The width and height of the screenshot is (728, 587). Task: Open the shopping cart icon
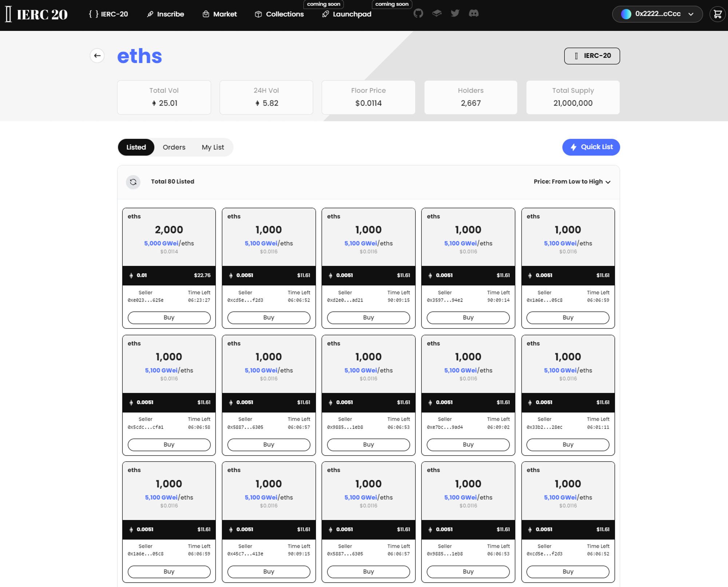point(717,14)
